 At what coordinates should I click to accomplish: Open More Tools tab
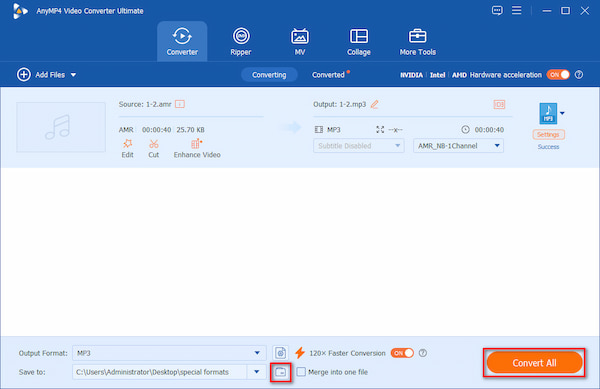(x=417, y=41)
